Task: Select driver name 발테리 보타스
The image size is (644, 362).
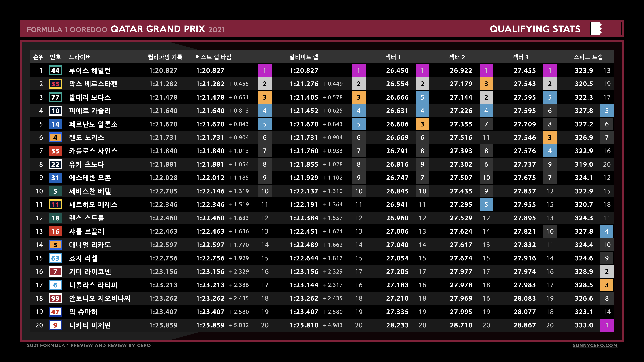Action: 90,97
